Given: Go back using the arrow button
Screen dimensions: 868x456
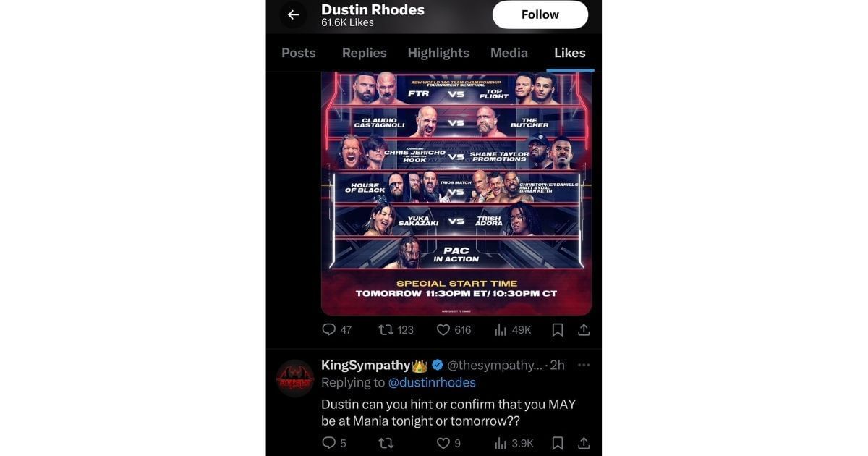Looking at the screenshot, I should coord(293,14).
